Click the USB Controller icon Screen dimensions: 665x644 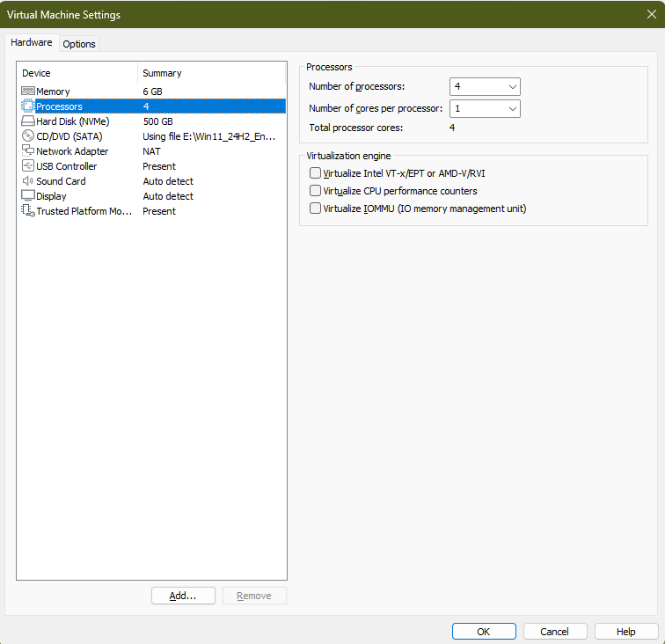(28, 166)
